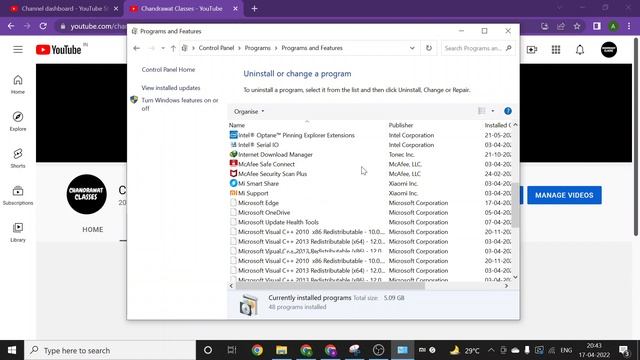
Task: Click the Programs and Features back arrow
Action: point(136,48)
